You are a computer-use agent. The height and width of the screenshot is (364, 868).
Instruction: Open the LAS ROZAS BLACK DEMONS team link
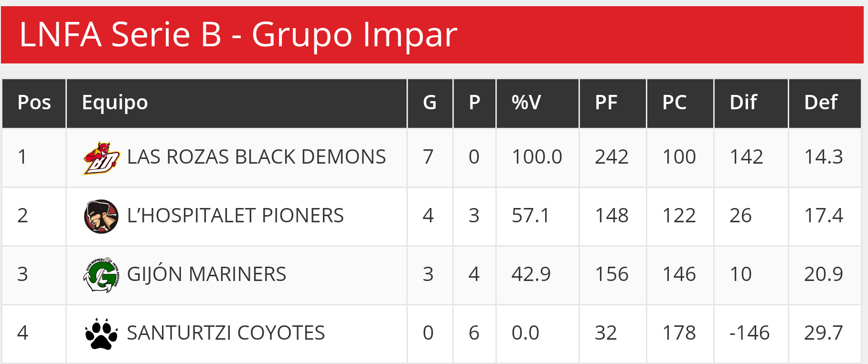(x=256, y=157)
